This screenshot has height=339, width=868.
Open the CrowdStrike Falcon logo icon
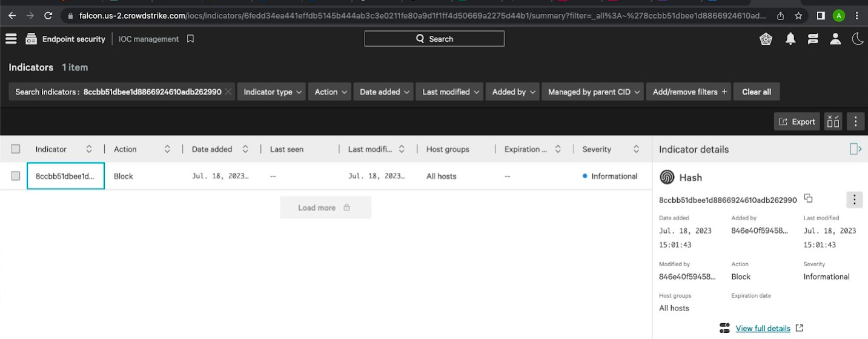point(766,39)
